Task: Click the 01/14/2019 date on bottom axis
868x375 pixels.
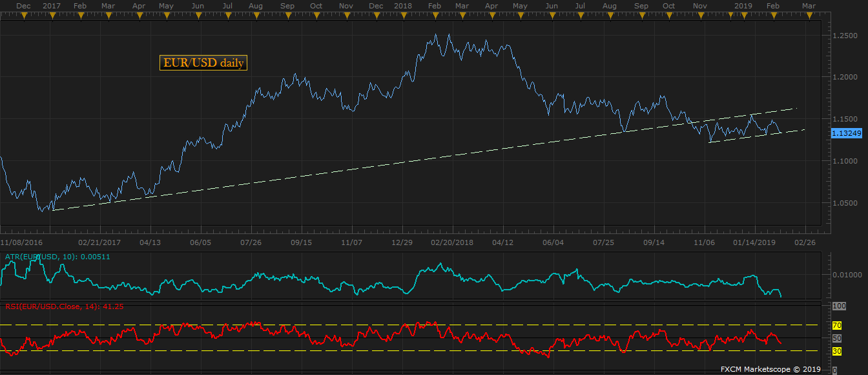Action: [754, 242]
